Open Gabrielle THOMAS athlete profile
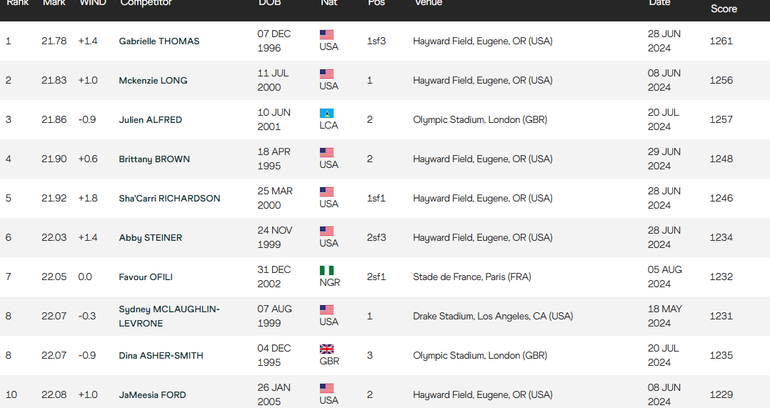Screen dimensions: 770x408 click(x=159, y=41)
